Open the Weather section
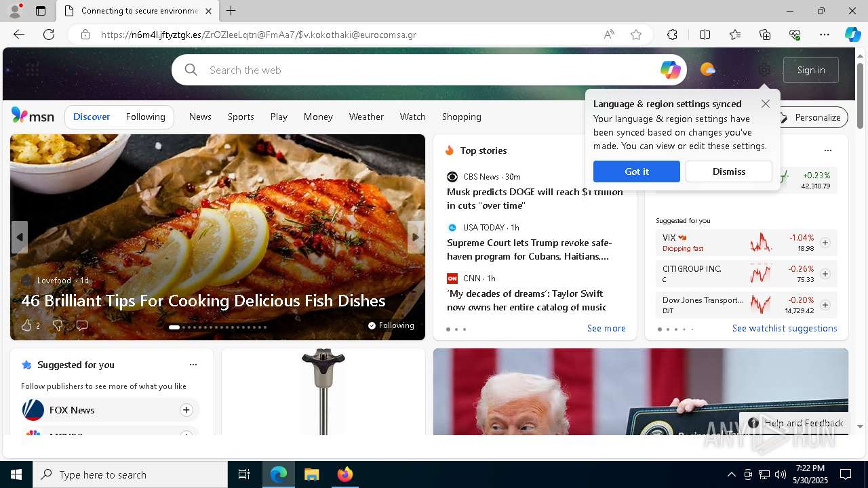 (x=366, y=117)
